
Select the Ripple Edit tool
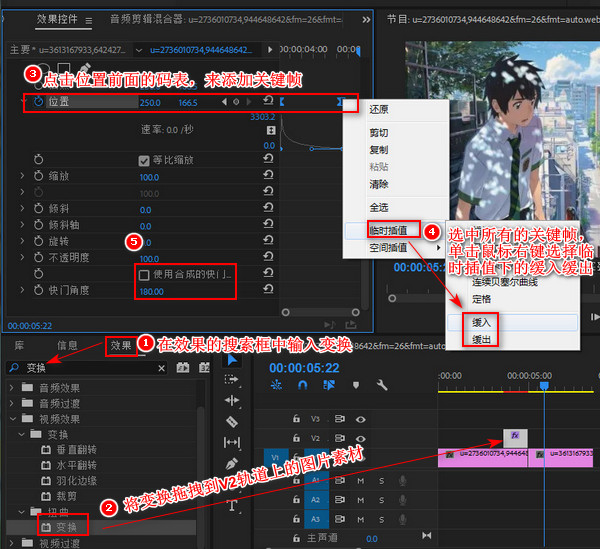(x=232, y=401)
